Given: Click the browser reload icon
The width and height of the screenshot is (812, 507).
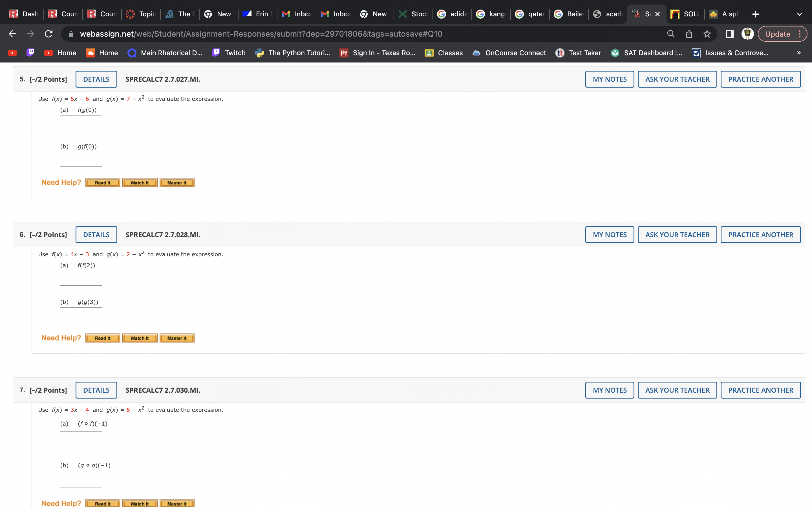Looking at the screenshot, I should 49,34.
